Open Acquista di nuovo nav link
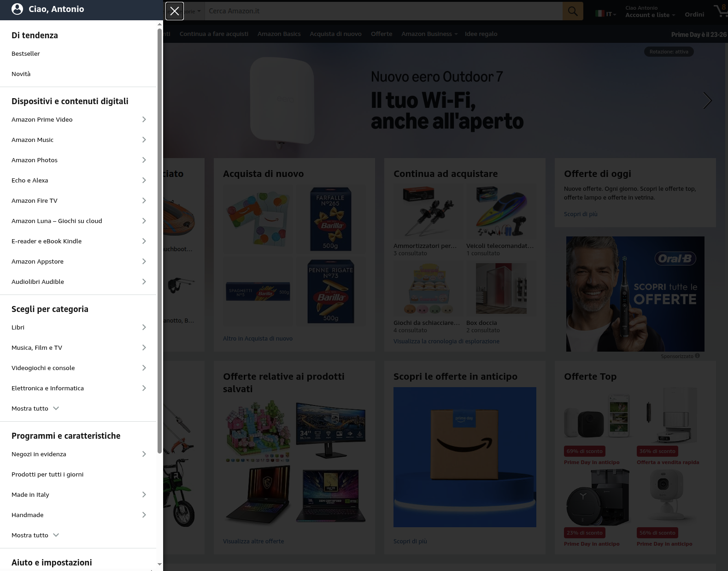 335,34
